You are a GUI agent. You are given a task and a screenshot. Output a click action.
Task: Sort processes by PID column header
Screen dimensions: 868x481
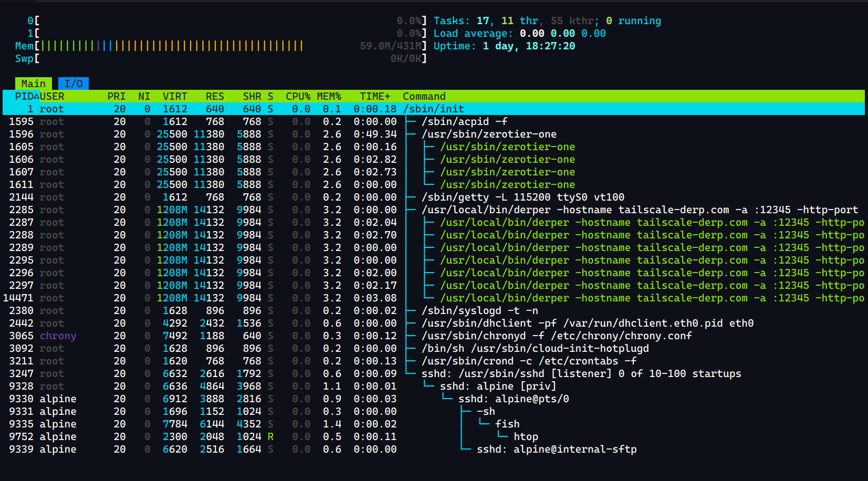pos(24,97)
